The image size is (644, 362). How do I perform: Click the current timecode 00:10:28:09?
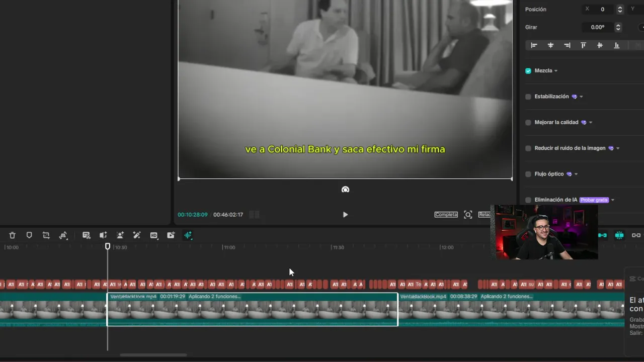coord(193,215)
